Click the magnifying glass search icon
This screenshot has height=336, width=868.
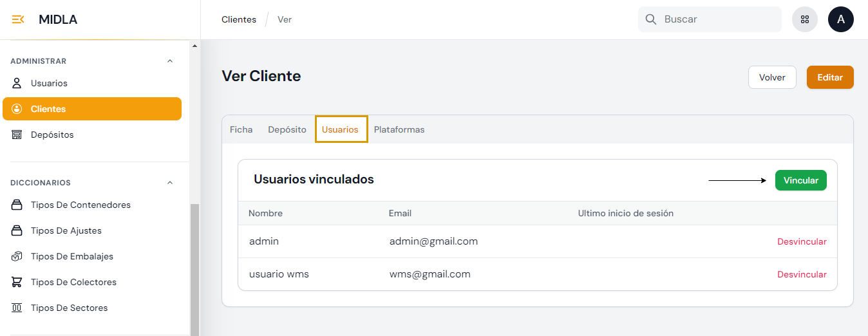pyautogui.click(x=651, y=19)
